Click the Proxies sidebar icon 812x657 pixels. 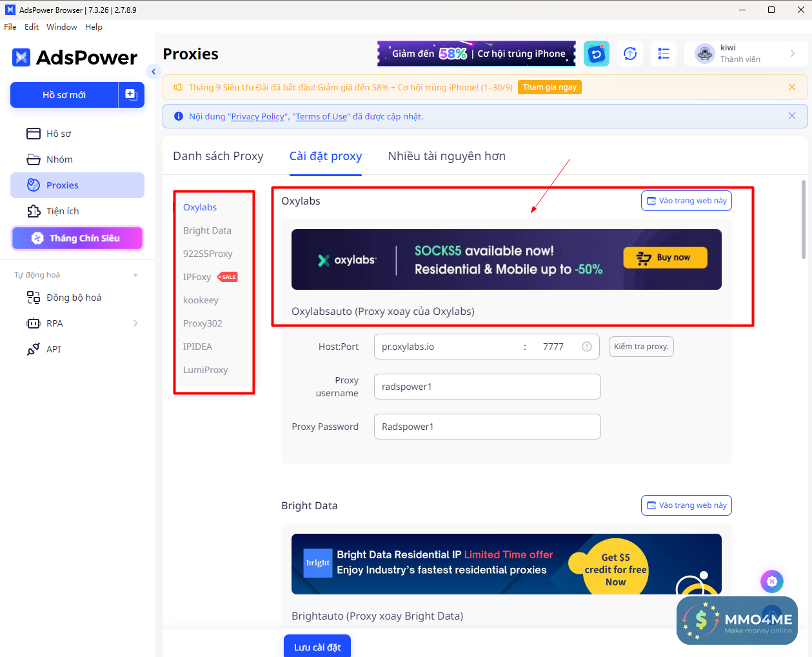[x=34, y=185]
